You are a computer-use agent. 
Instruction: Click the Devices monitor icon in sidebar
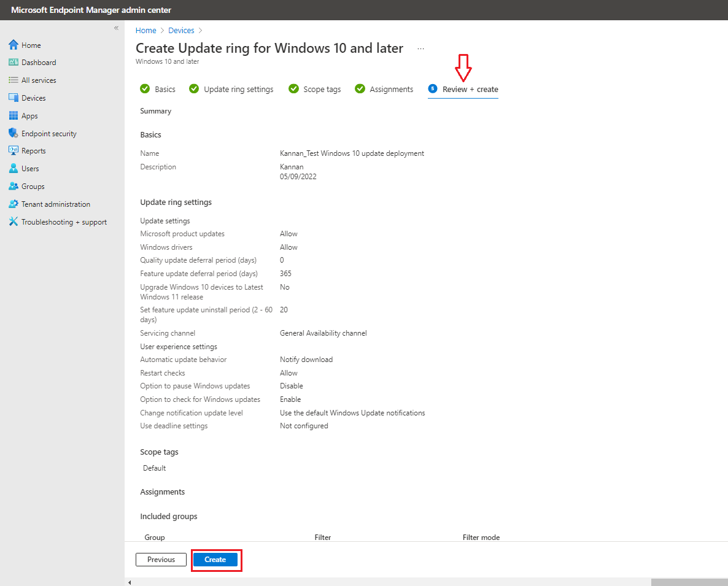[14, 98]
